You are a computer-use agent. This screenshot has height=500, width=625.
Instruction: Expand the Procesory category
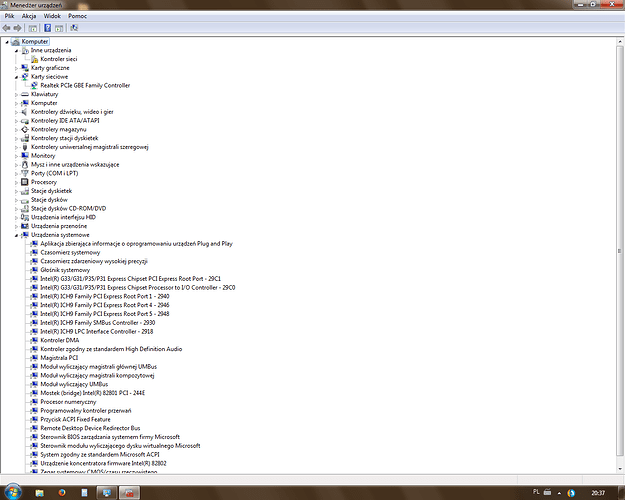coord(16,182)
